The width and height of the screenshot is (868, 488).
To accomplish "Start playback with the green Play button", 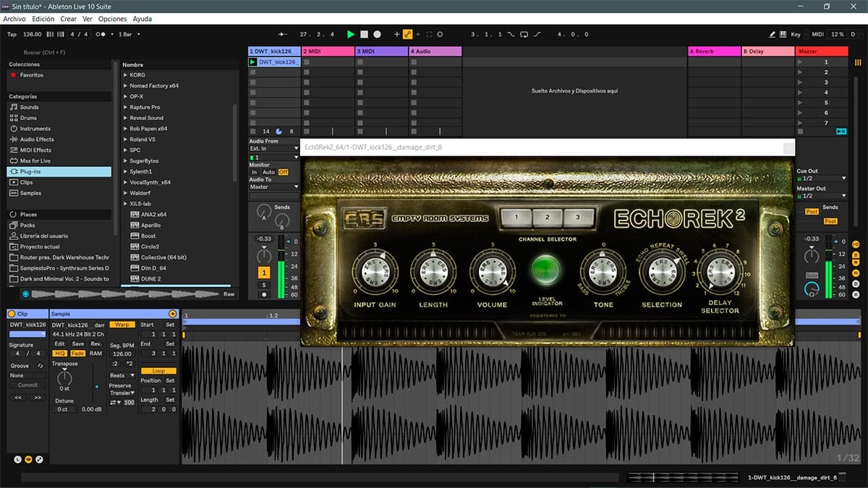I will 351,34.
